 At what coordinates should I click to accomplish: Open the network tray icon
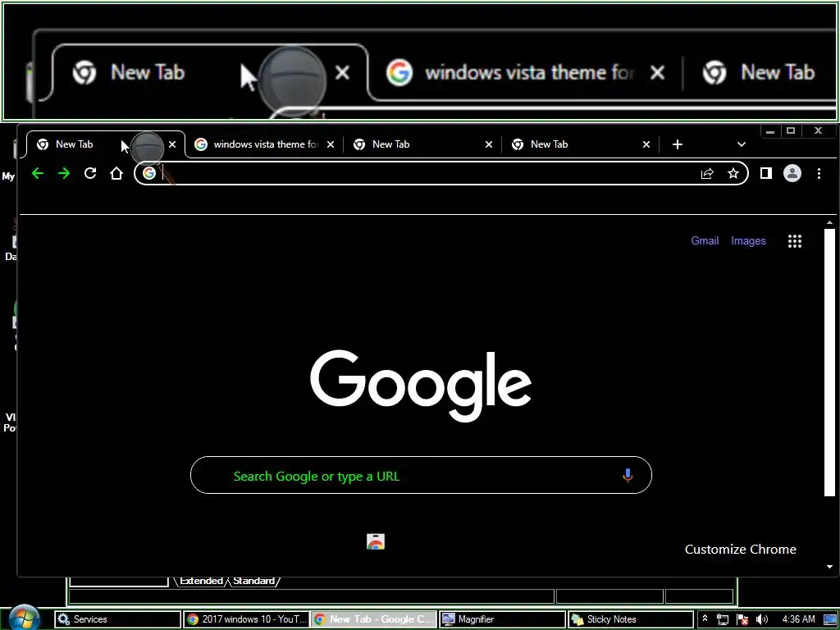click(x=723, y=619)
